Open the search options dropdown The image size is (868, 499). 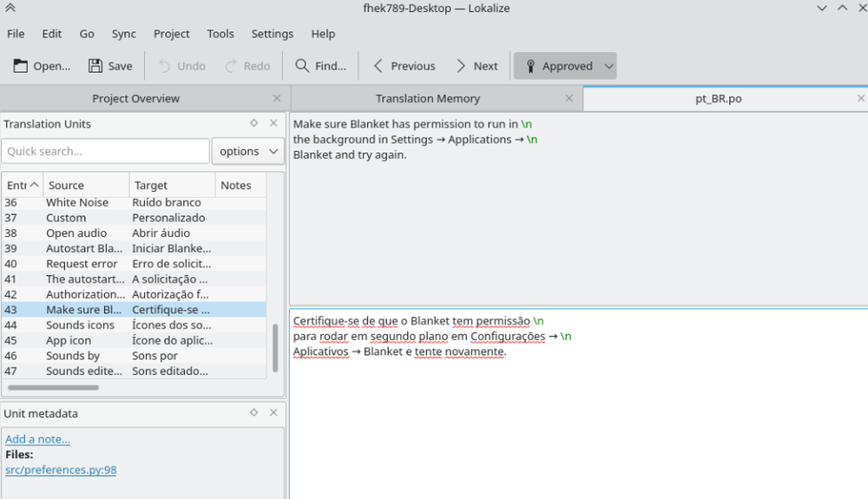click(248, 151)
